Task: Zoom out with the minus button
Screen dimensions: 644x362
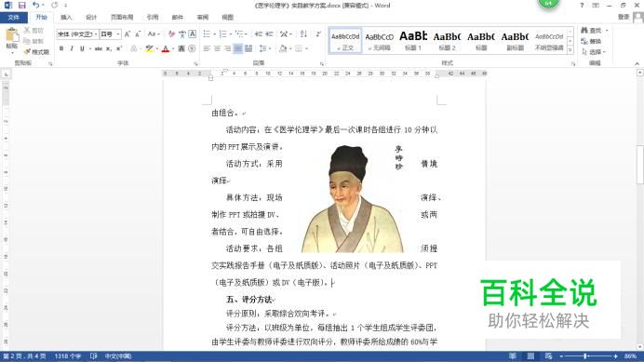Action: point(561,356)
